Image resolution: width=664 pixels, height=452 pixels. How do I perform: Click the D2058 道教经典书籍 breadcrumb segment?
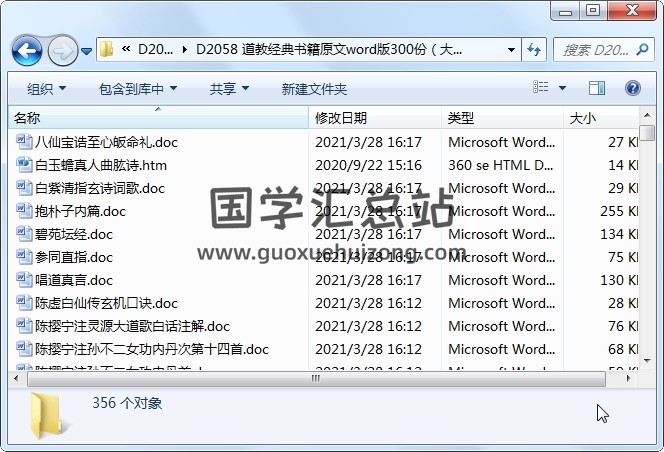330,50
